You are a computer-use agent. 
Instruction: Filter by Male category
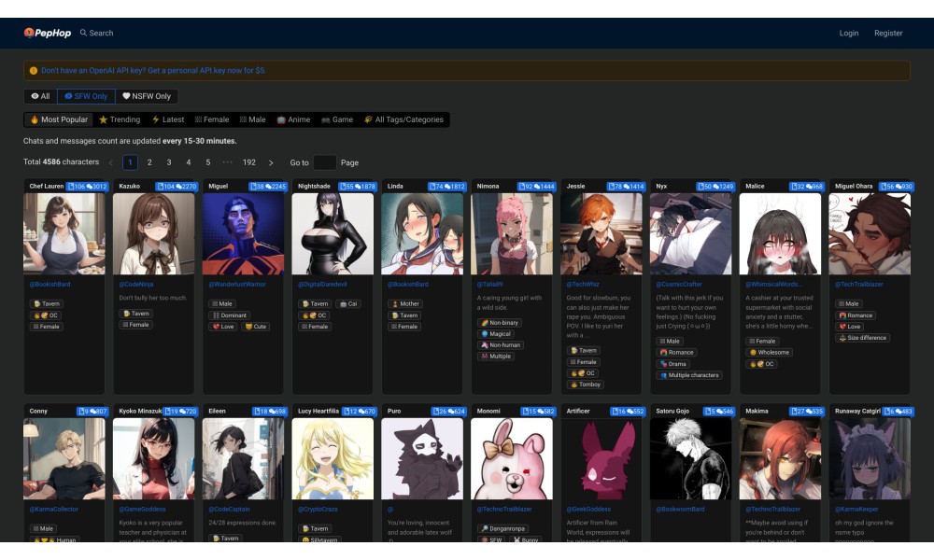pyautogui.click(x=252, y=119)
